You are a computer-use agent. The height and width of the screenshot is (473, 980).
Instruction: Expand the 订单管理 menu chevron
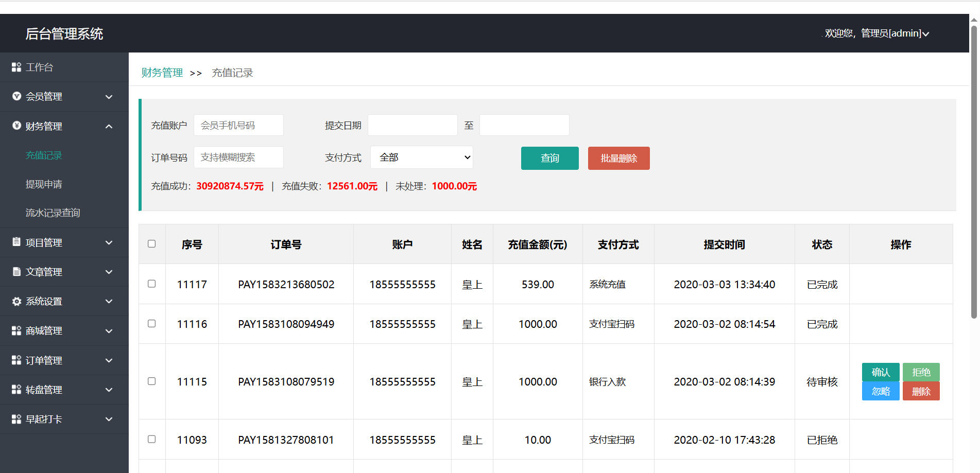109,360
